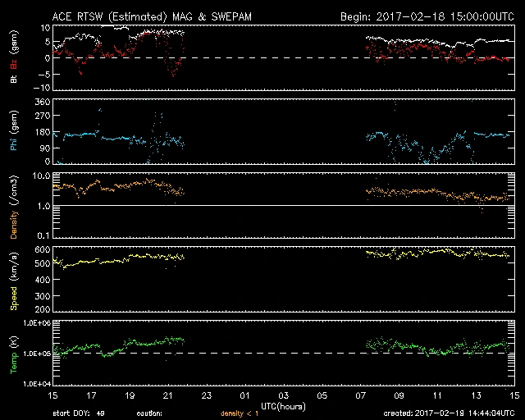The width and height of the screenshot is (525, 420).
Task: Click the 'Bt Bz (gsm)' axis label
Action: pos(14,57)
